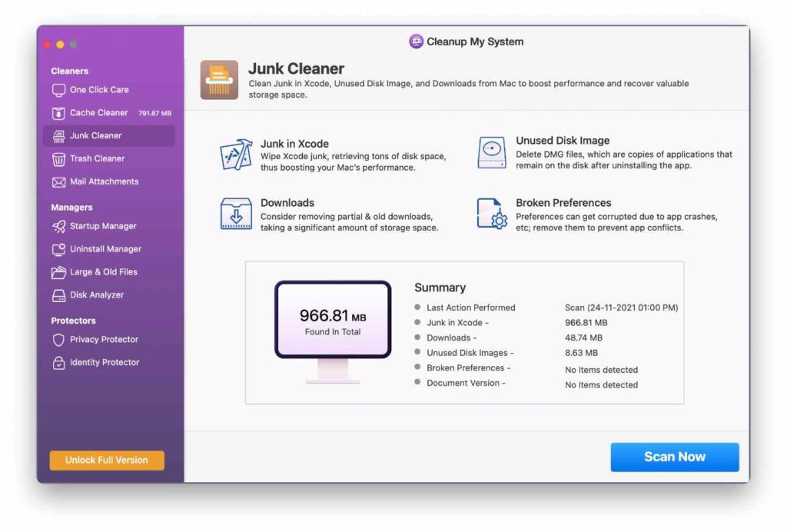Image resolution: width=787 pixels, height=532 pixels.
Task: Start scanning with Scan Now button
Action: pyautogui.click(x=675, y=457)
